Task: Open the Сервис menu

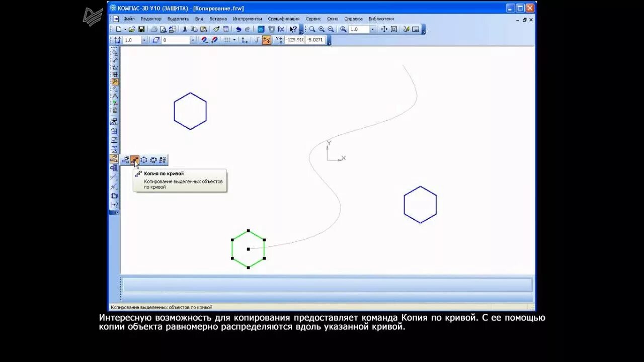Action: [x=313, y=19]
